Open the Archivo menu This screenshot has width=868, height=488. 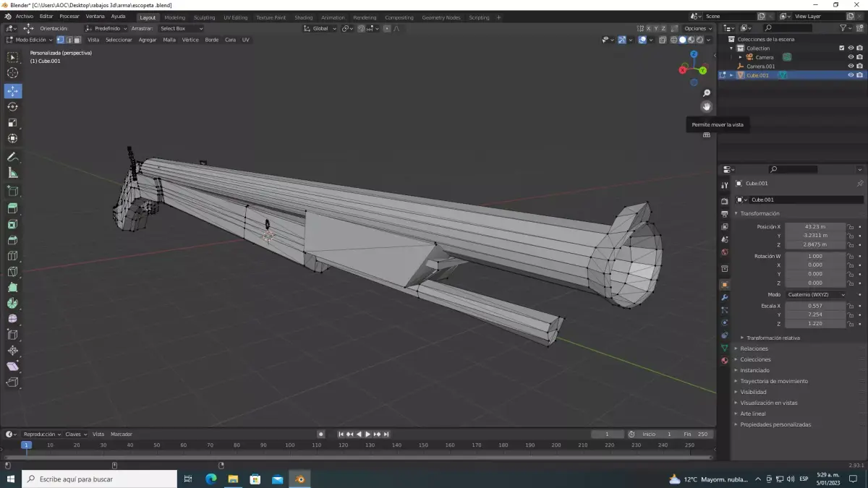[24, 16]
